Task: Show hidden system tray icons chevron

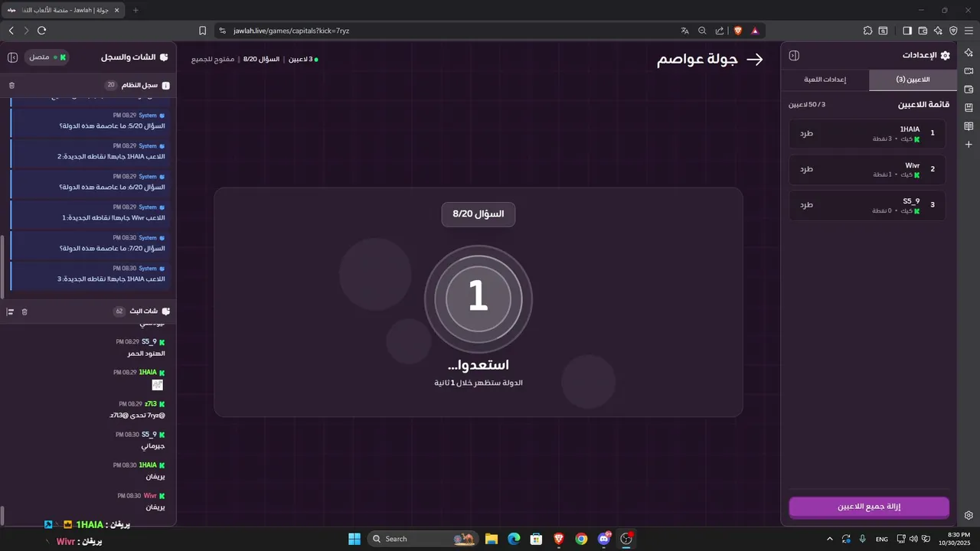Action: point(830,539)
